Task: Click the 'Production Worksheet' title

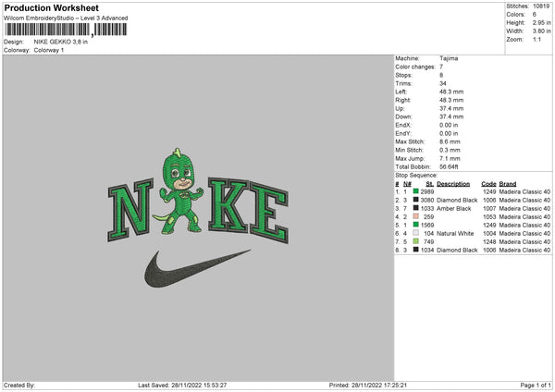Action: pos(52,7)
